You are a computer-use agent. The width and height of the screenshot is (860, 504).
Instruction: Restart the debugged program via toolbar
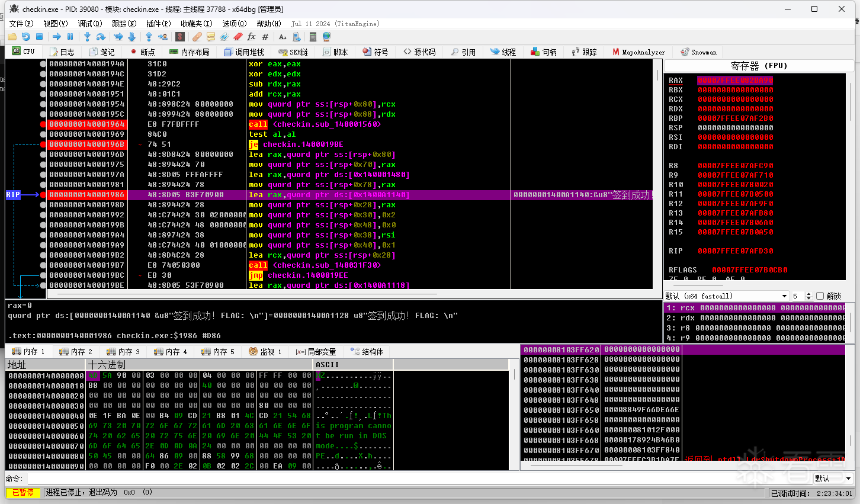coord(25,37)
